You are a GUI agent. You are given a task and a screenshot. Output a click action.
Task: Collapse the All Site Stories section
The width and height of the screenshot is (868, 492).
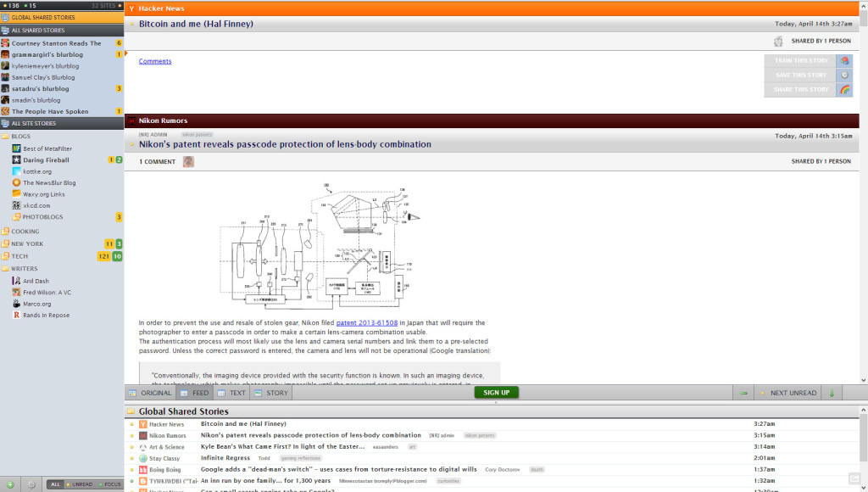point(62,123)
